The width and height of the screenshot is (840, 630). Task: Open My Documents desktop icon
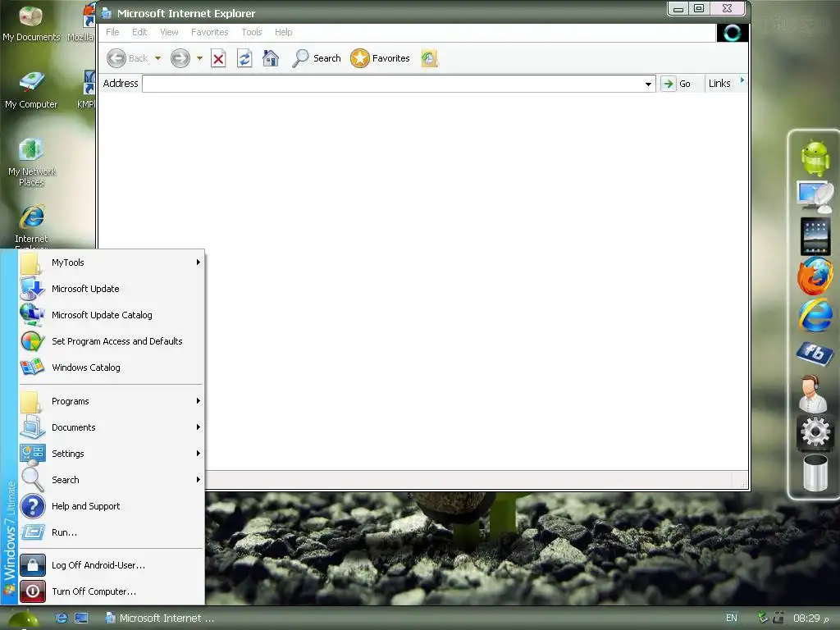click(30, 24)
